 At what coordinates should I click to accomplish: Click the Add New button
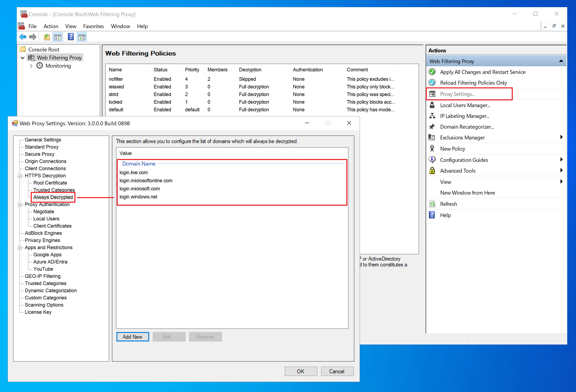133,337
